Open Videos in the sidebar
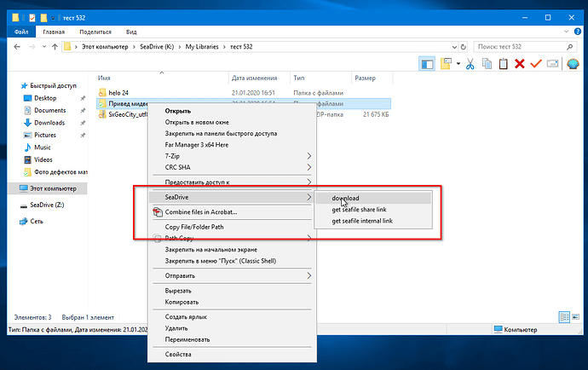The height and width of the screenshot is (370, 588). (43, 160)
